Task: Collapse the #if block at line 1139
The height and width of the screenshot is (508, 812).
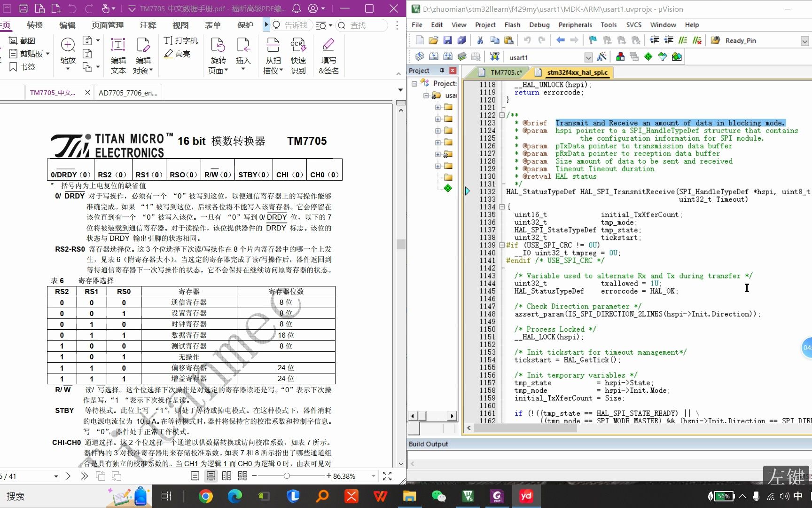Action: click(x=502, y=245)
